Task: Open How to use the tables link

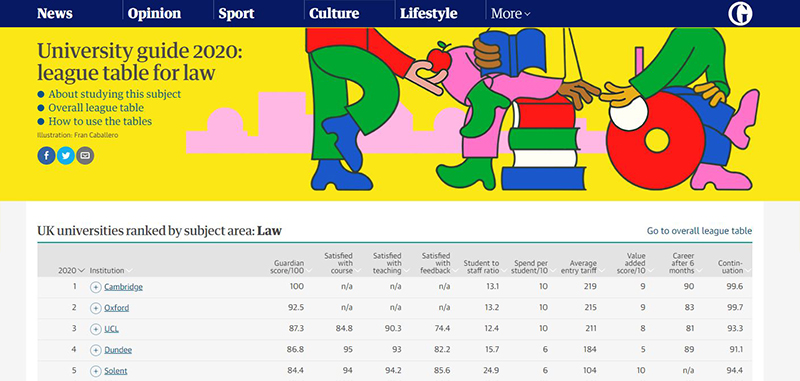Action: pyautogui.click(x=100, y=121)
